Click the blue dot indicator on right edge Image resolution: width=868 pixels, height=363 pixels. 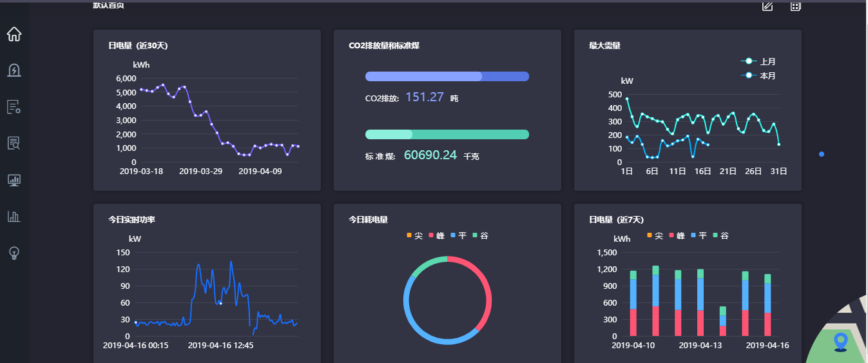click(821, 154)
